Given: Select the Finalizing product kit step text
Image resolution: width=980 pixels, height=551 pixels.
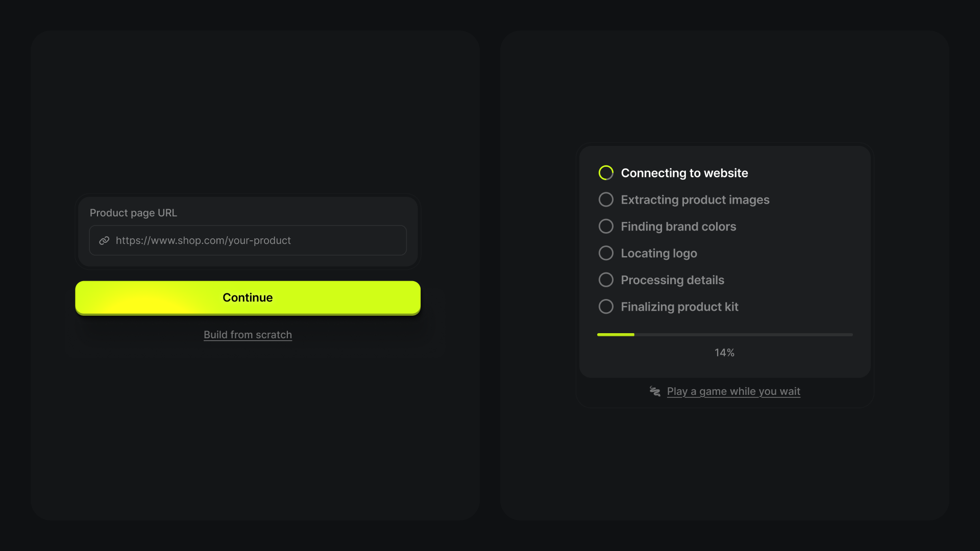Looking at the screenshot, I should (x=679, y=307).
